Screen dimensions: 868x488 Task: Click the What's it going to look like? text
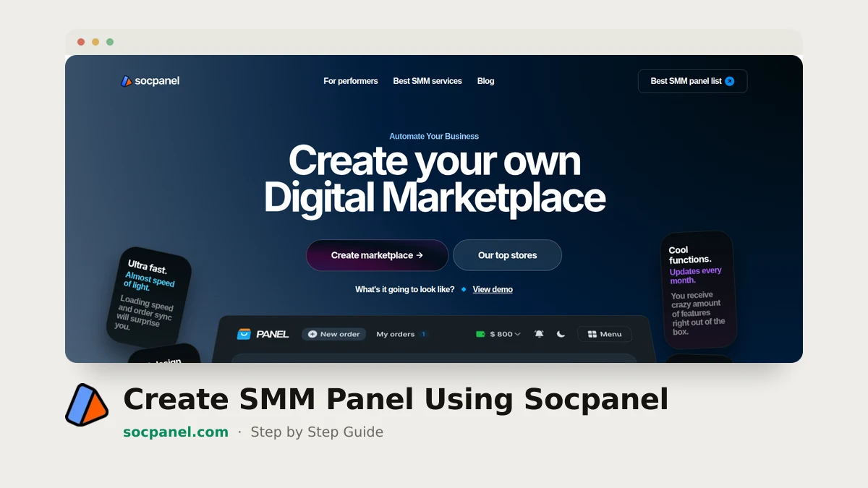[405, 289]
